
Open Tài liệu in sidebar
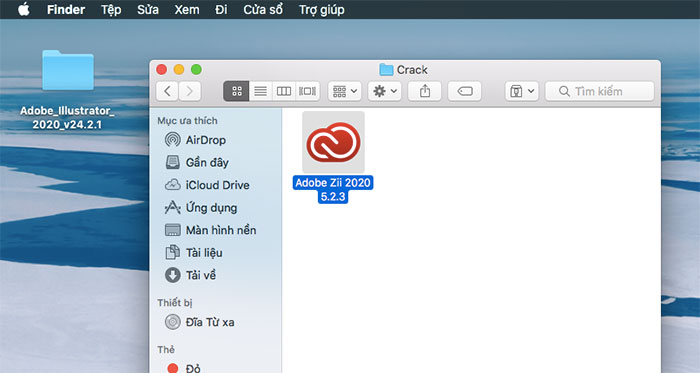click(x=204, y=253)
